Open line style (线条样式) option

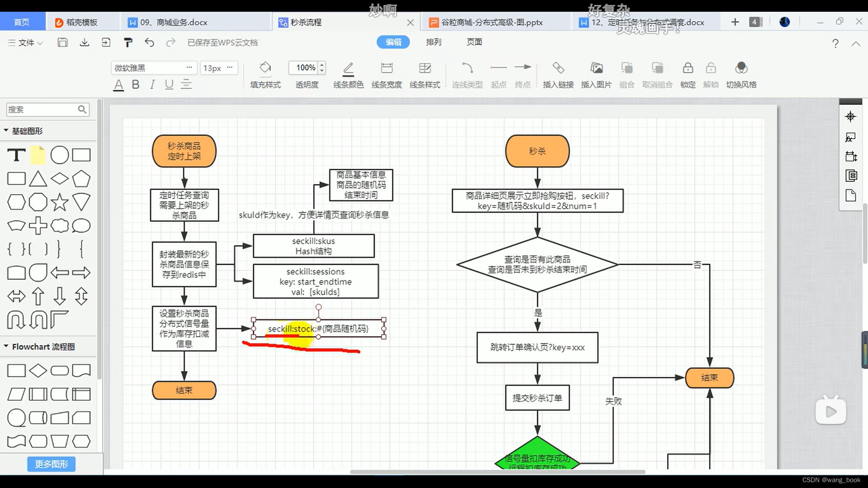[x=425, y=68]
